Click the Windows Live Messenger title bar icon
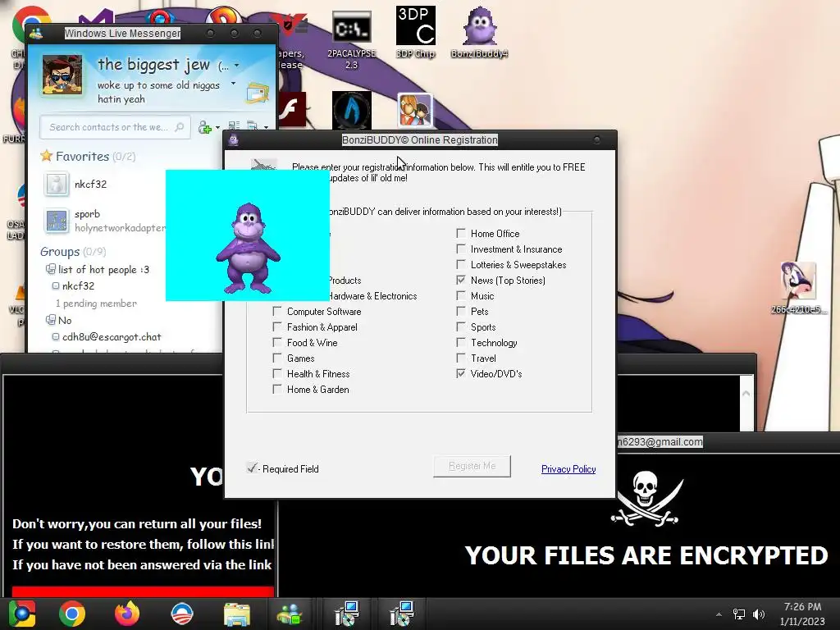 click(x=36, y=33)
